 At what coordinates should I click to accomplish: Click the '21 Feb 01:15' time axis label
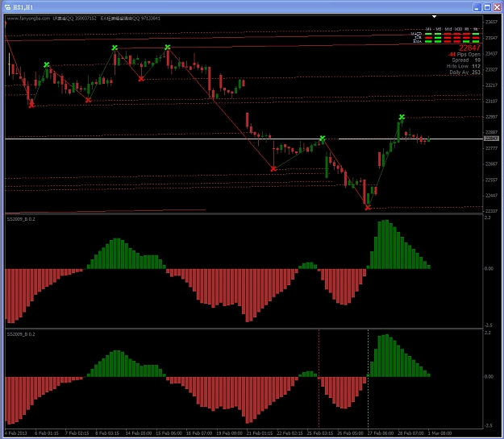coord(260,433)
